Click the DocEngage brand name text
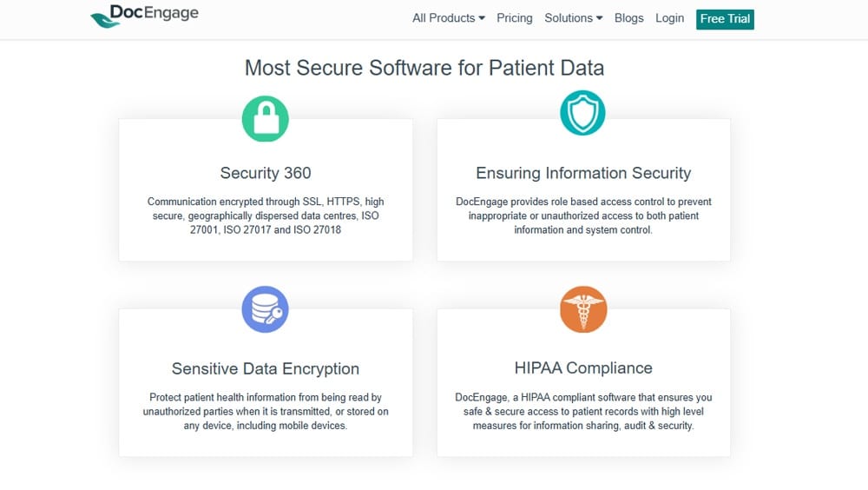868x490 pixels. (155, 14)
